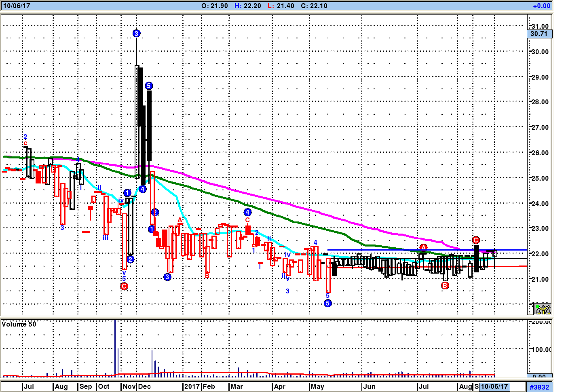This screenshot has height=392, width=566.
Task: Click the tallest volume spike in the volume panel
Action: tap(115, 348)
